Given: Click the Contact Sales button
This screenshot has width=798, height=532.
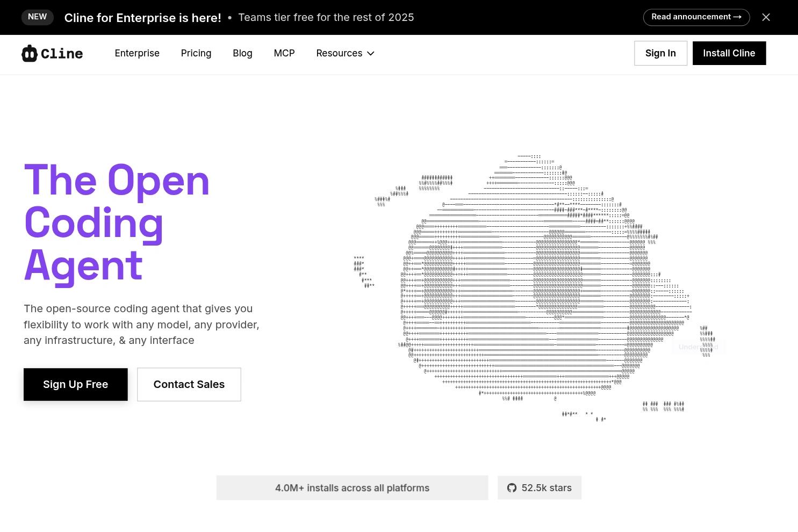Looking at the screenshot, I should pyautogui.click(x=189, y=384).
